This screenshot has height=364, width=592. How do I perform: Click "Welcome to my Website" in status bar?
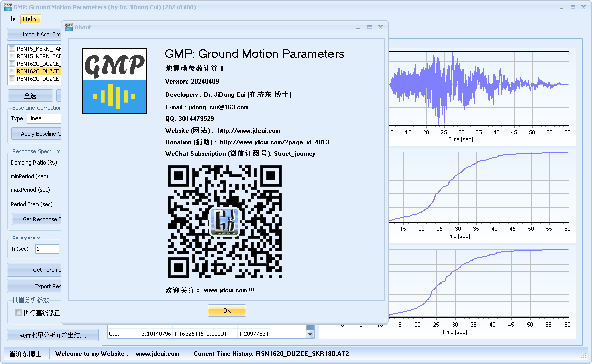click(x=92, y=354)
